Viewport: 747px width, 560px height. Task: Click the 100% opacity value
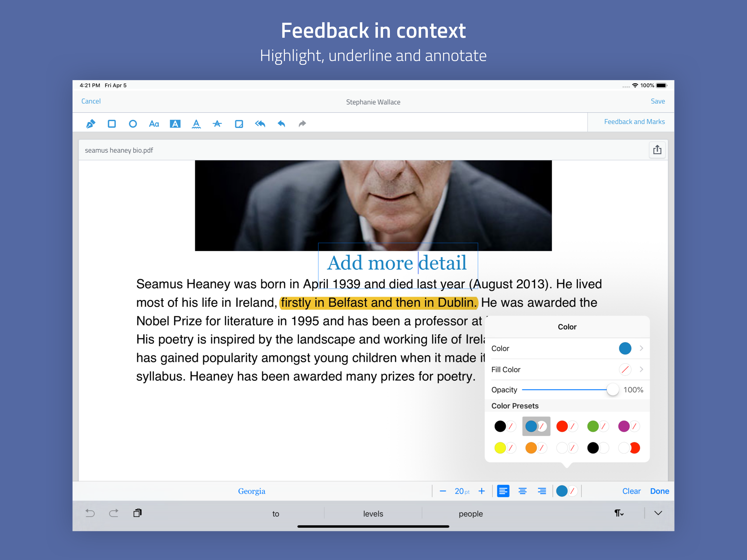pos(633,390)
